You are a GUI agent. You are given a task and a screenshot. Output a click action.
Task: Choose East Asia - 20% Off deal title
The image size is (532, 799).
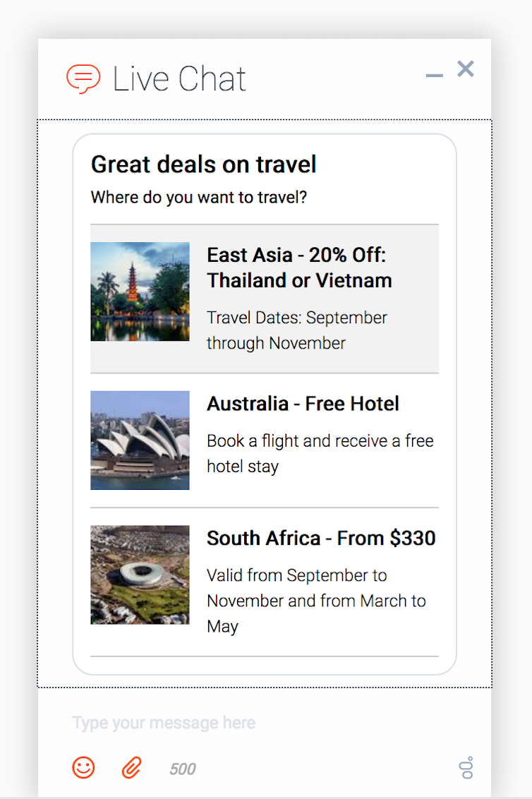[x=299, y=268]
